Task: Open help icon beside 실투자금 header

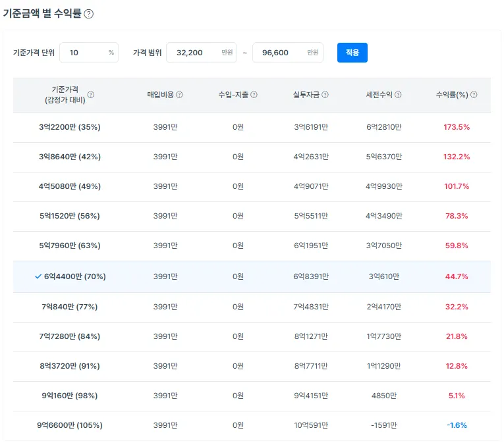Action: click(x=325, y=95)
